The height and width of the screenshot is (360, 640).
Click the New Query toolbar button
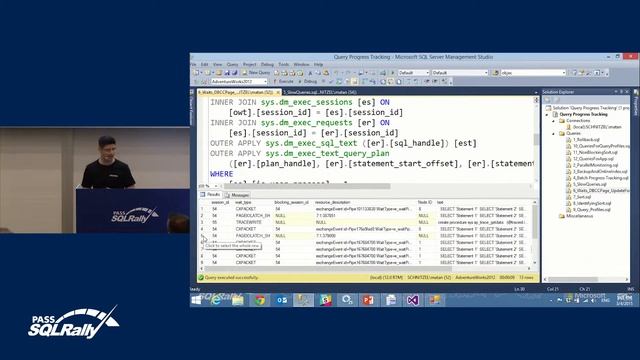(256, 73)
